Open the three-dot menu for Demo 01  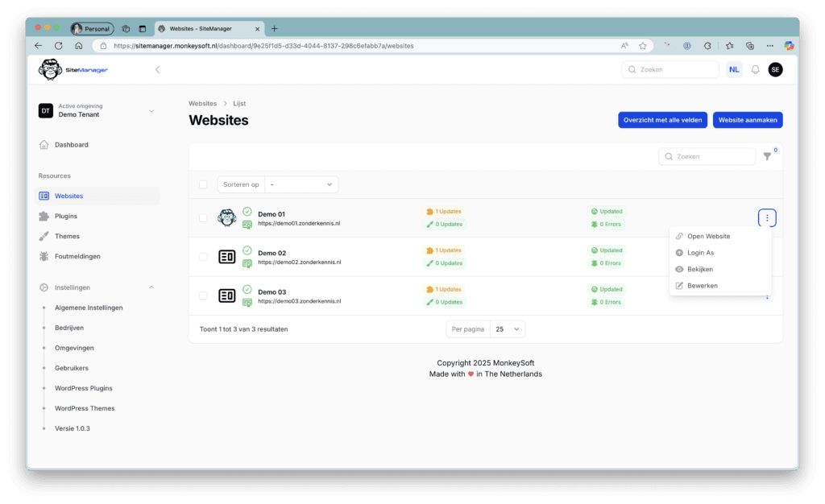(x=767, y=217)
